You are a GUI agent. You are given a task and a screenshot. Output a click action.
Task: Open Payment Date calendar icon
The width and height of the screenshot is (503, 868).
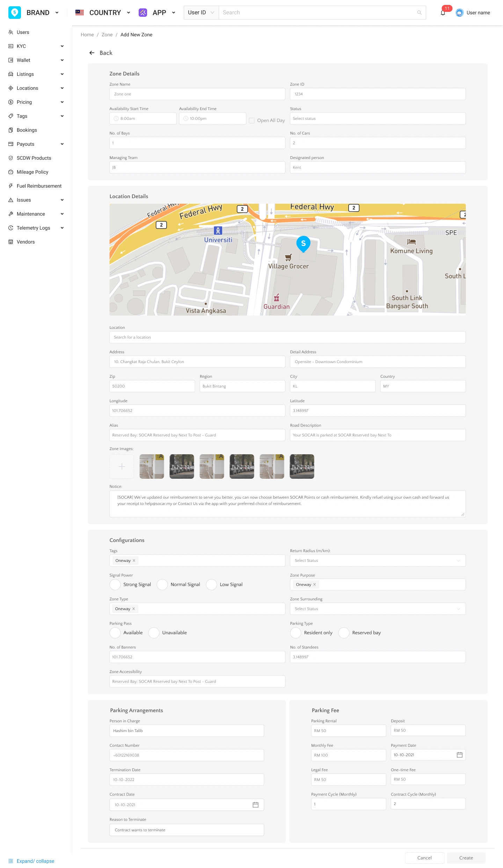coord(460,755)
